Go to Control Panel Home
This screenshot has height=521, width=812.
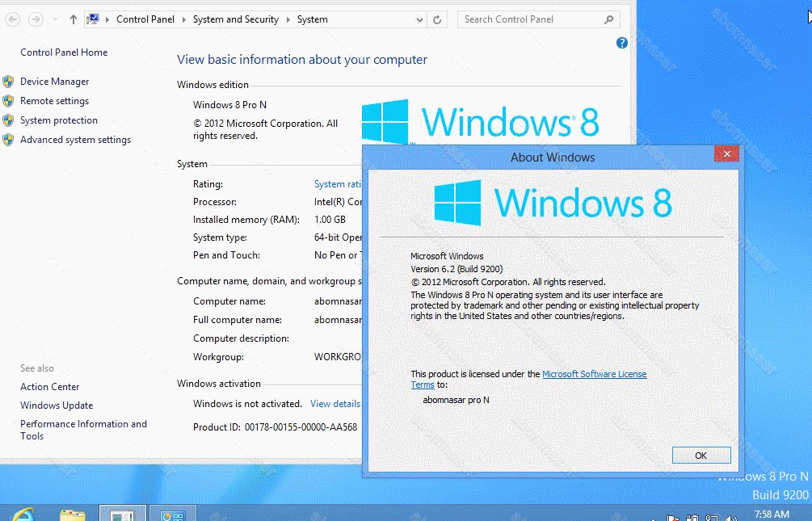click(64, 53)
